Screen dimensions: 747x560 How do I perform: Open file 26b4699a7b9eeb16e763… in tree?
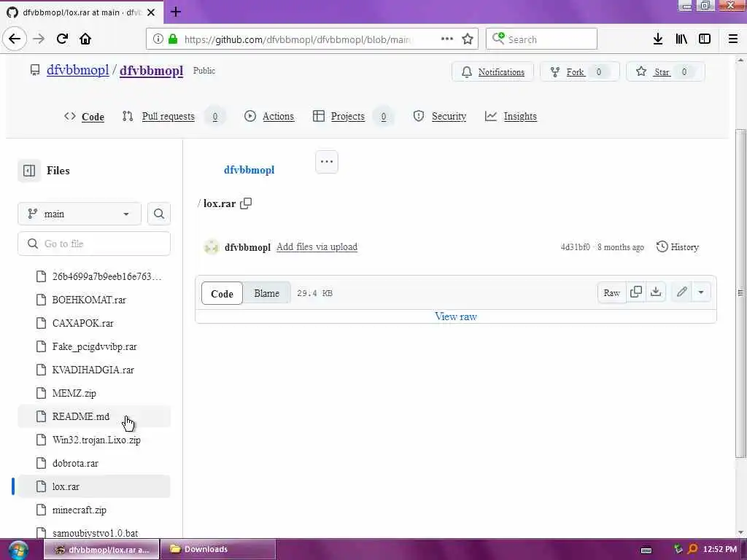[x=94, y=276]
